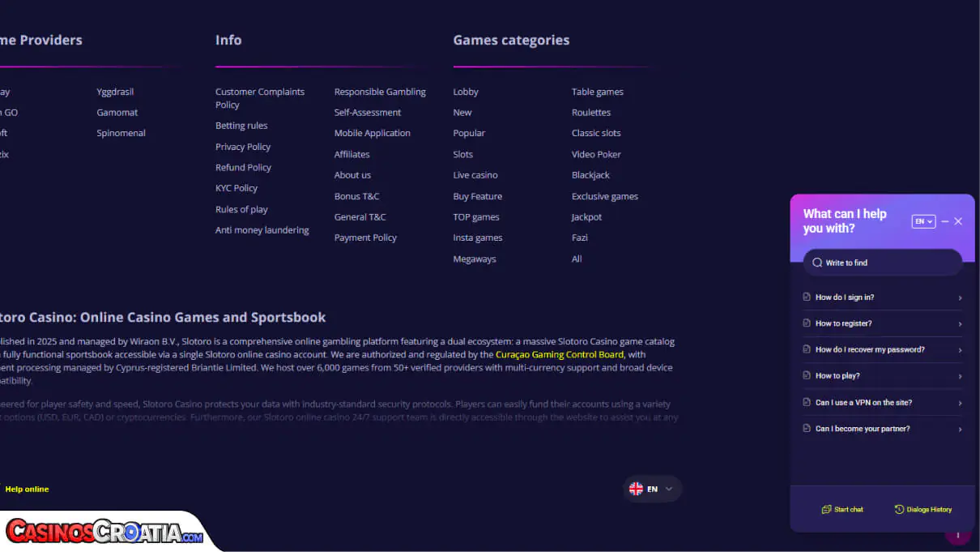The width and height of the screenshot is (980, 552).
Task: Open the chat widget EN language dropdown
Action: point(923,221)
